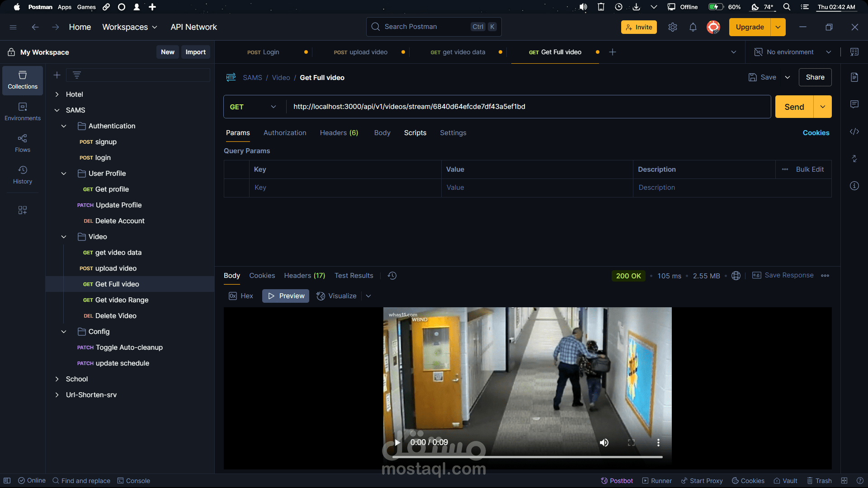Viewport: 868px width, 488px height.
Task: Toggle the two-pane layout icon
Action: (844, 481)
